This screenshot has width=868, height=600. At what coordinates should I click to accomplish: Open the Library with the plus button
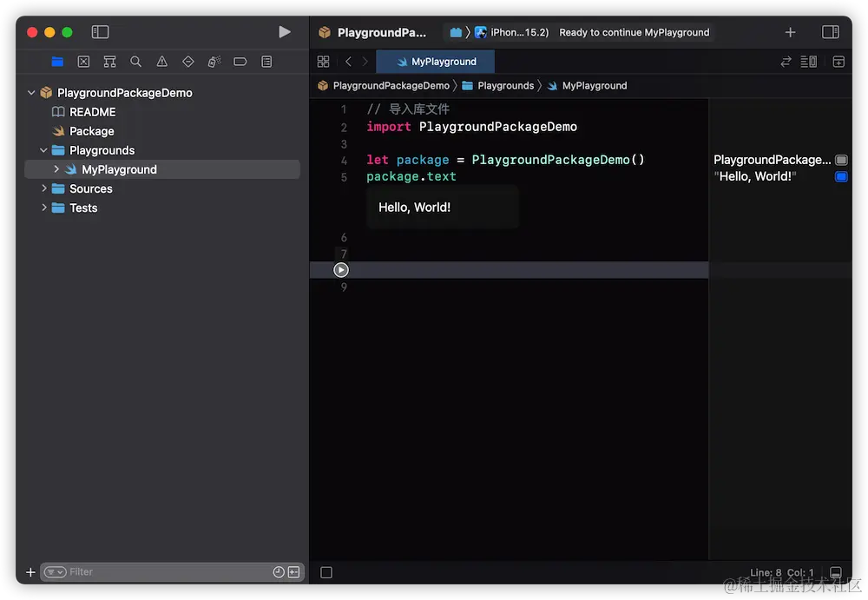(x=790, y=32)
